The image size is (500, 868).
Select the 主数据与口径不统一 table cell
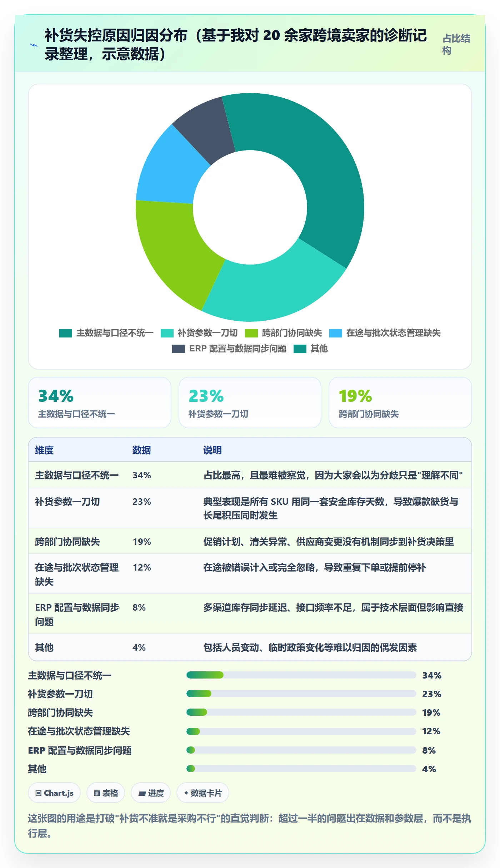tap(77, 475)
